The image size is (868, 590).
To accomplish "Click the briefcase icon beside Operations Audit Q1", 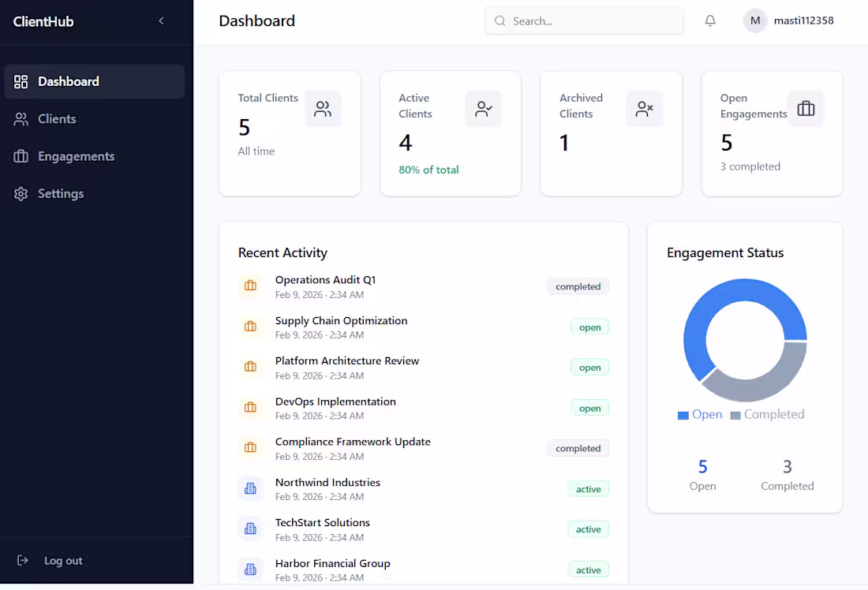I will (x=250, y=286).
